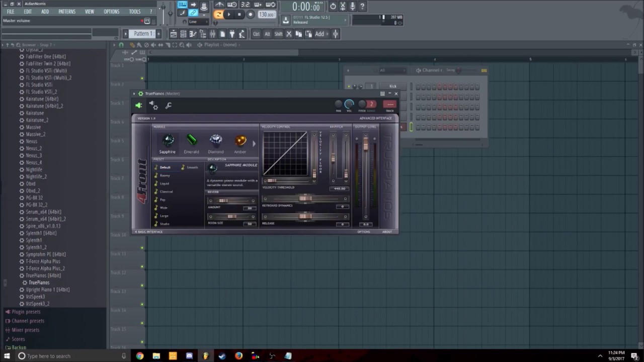The width and height of the screenshot is (644, 362).
Task: Open Steam from the Windows taskbar
Action: tap(222, 356)
